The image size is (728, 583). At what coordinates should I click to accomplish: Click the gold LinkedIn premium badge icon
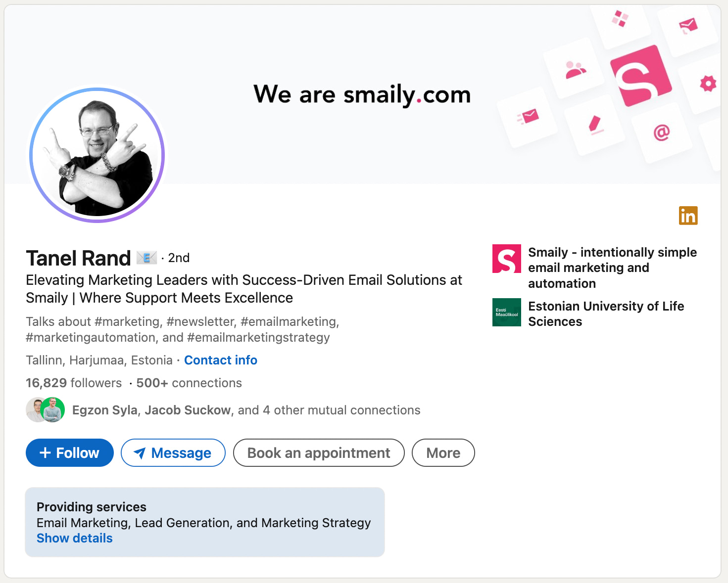tap(688, 216)
